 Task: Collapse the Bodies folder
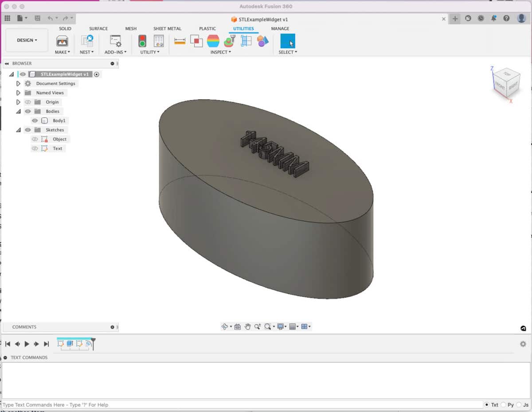coord(18,111)
